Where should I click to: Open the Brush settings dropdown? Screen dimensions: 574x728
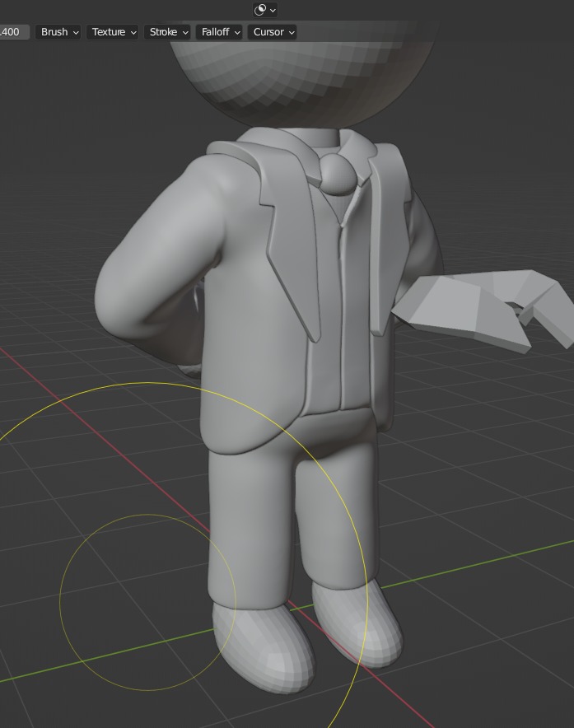point(58,32)
